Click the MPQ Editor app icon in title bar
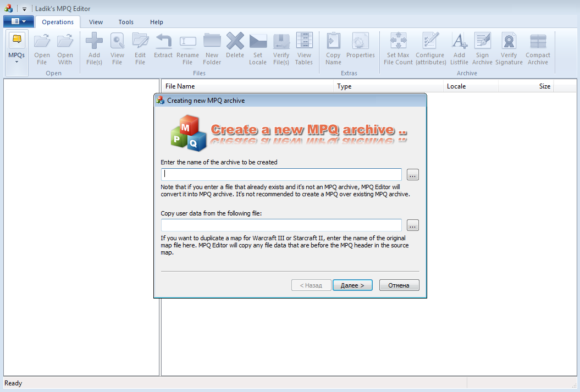This screenshot has height=392, width=580. point(8,8)
